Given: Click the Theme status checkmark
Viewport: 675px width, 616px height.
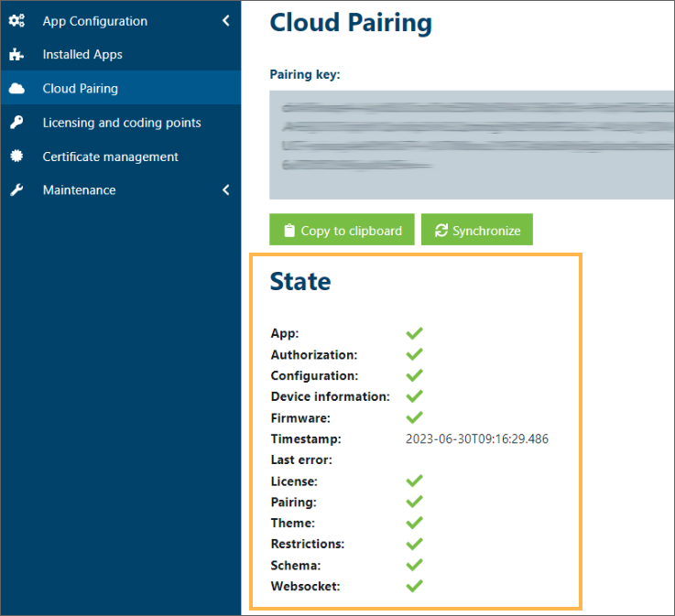Looking at the screenshot, I should coord(415,523).
